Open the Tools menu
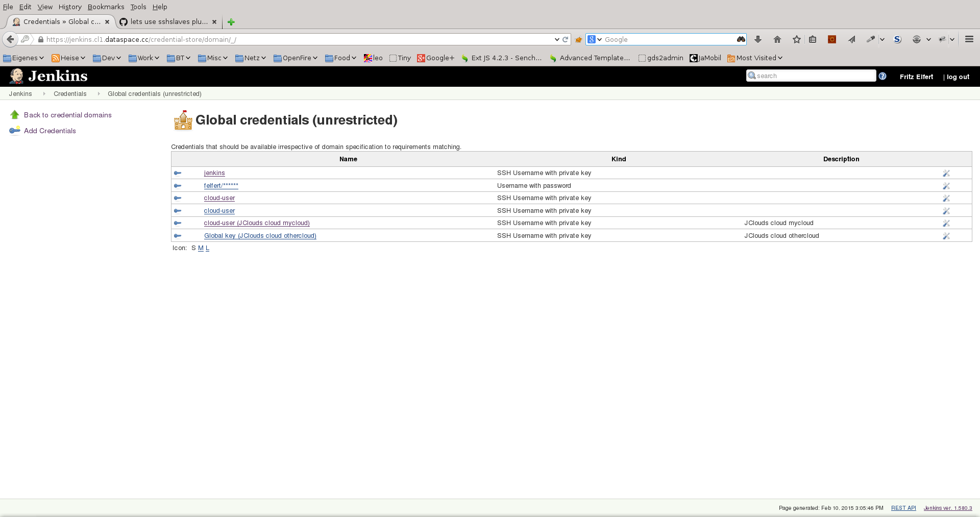Screen dimensions: 980x517 coord(138,7)
